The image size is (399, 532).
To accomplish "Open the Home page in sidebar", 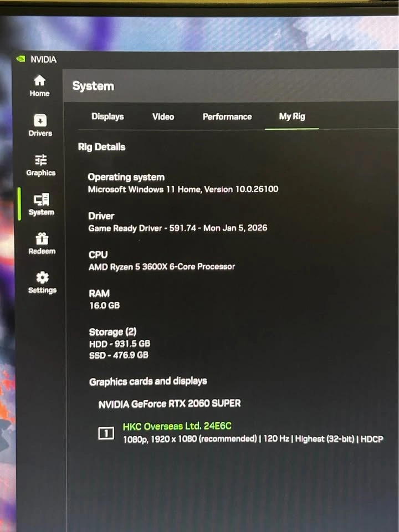I will click(x=40, y=81).
